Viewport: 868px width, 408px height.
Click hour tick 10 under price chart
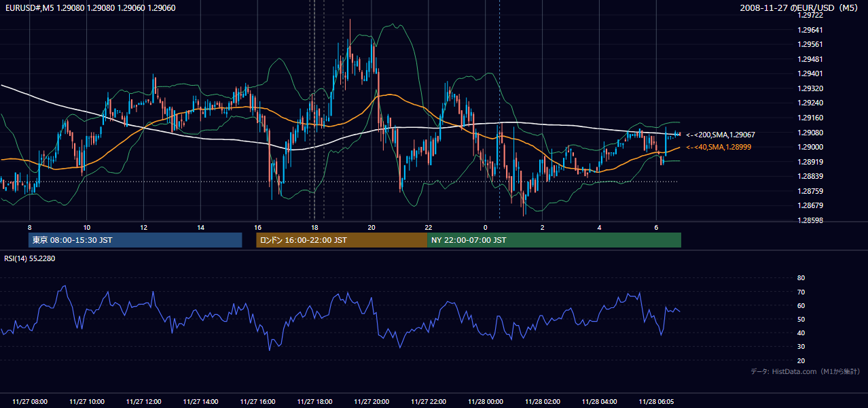(x=87, y=226)
